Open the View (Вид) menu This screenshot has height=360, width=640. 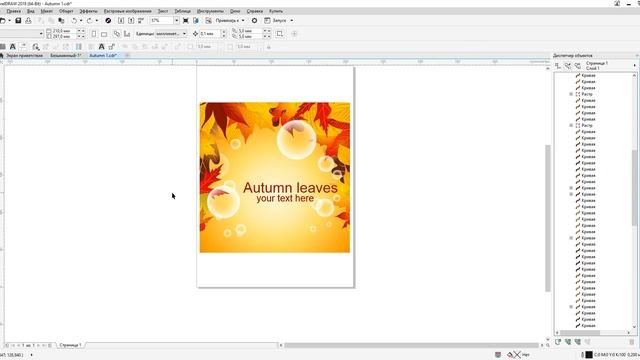tap(31, 11)
